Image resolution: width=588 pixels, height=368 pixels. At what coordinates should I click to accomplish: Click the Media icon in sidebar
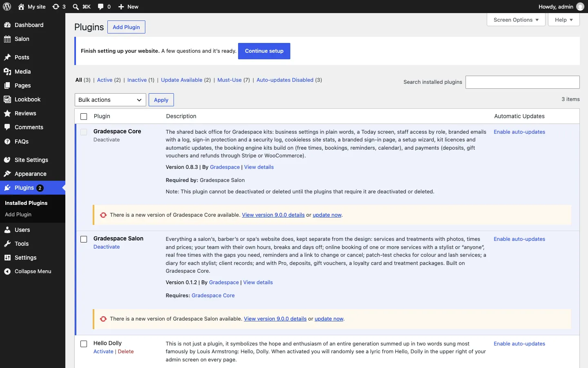click(x=7, y=72)
